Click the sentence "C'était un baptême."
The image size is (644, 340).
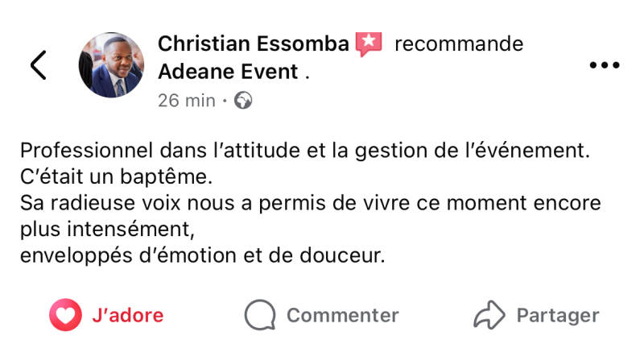coord(118,176)
